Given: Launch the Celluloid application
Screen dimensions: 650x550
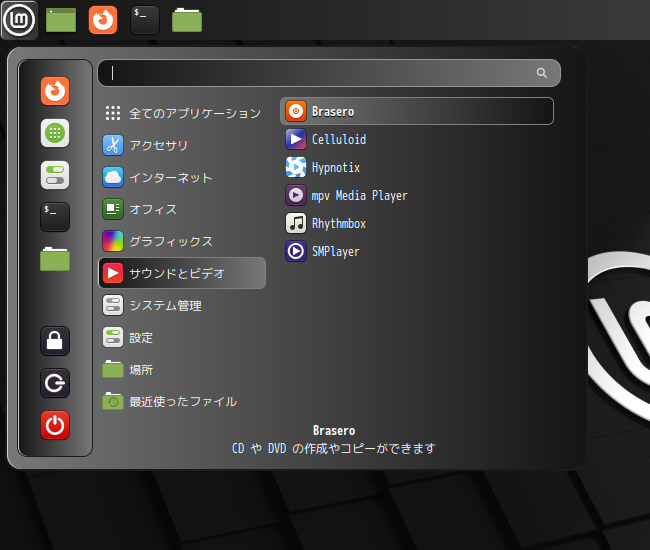Looking at the screenshot, I should pos(417,139).
